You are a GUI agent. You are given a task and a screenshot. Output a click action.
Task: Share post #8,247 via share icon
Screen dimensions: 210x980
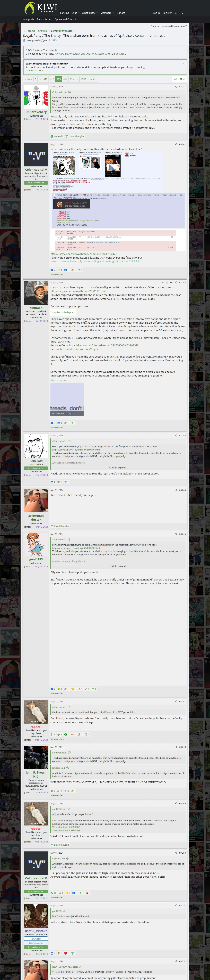[x=176, y=701]
